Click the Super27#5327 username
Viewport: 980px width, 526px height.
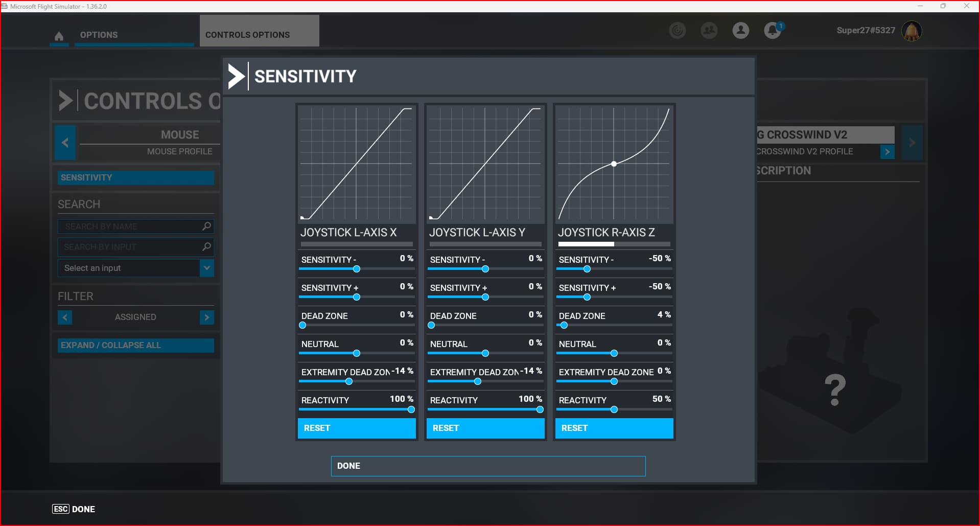(866, 31)
